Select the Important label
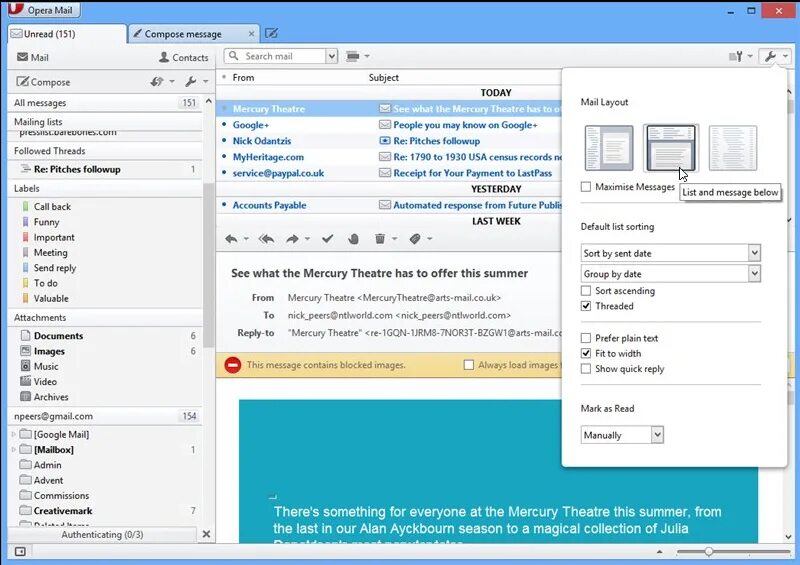 (x=54, y=237)
